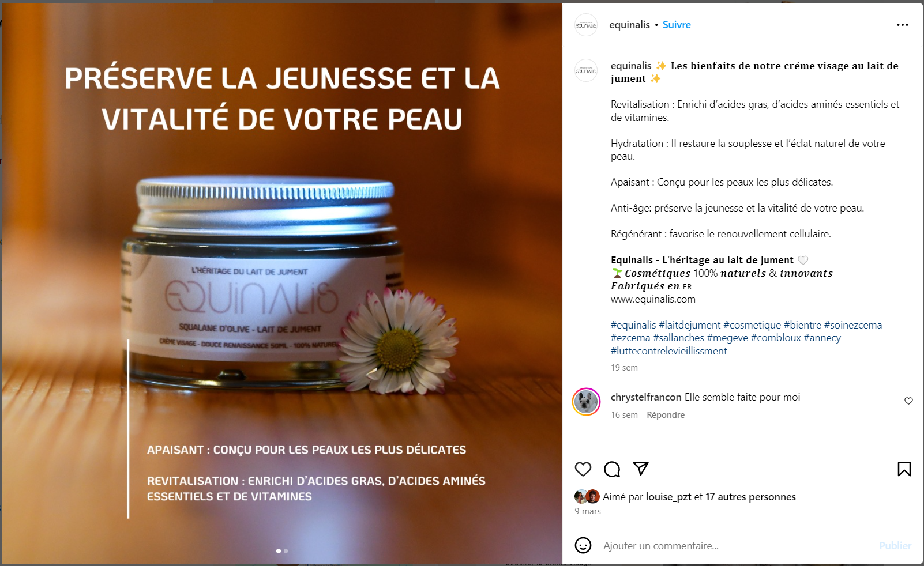Click the Publier post comment button

(x=895, y=546)
